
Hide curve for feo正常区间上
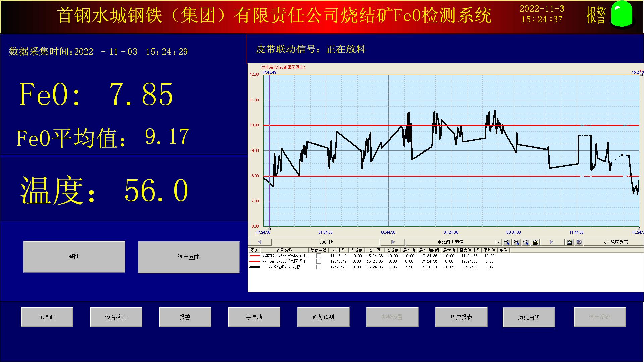pyautogui.click(x=319, y=256)
